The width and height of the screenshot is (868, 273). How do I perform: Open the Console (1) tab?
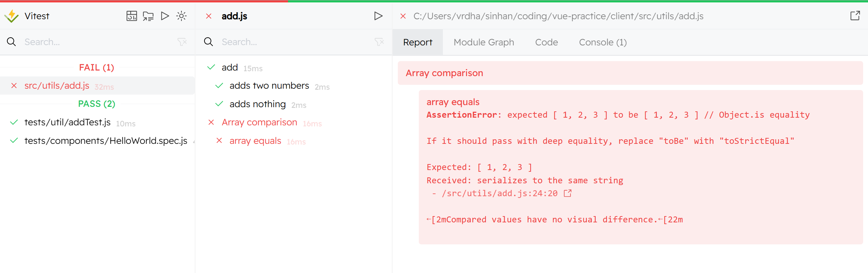point(603,42)
